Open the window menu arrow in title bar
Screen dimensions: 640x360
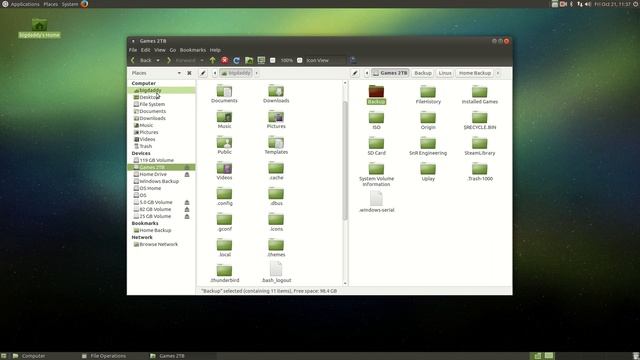[x=133, y=41]
